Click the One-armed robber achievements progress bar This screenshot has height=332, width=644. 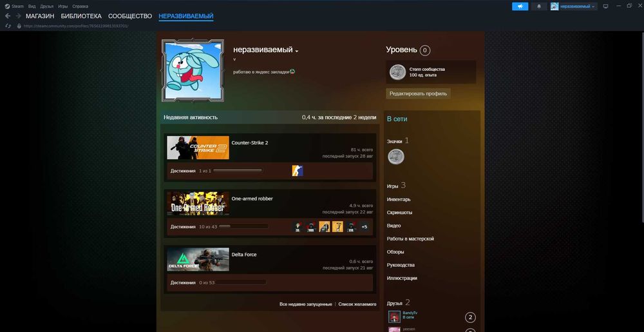point(243,226)
